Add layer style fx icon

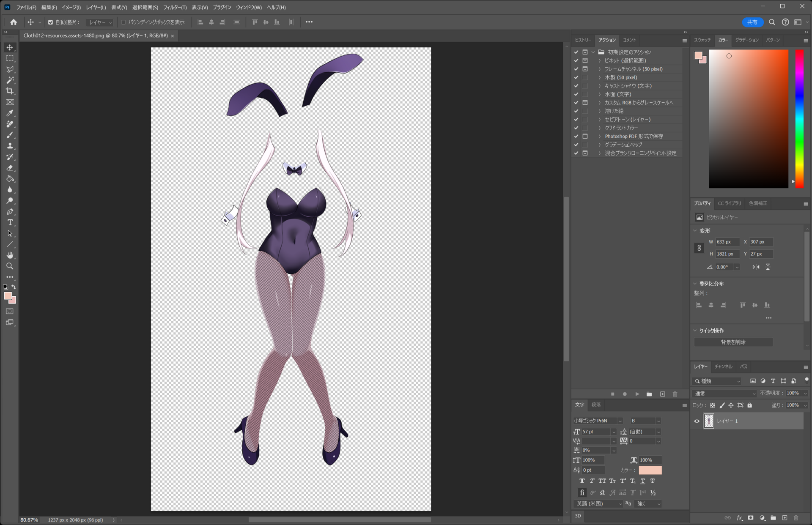pyautogui.click(x=739, y=518)
